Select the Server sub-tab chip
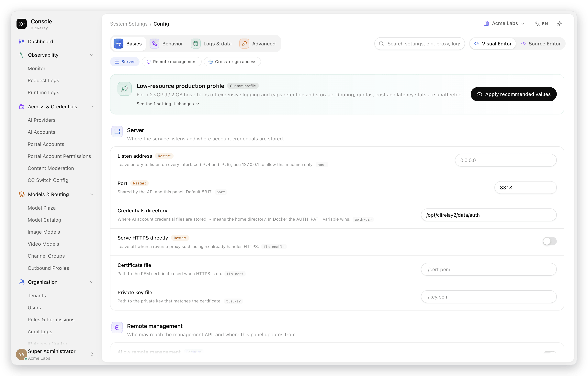Viewport: 588px width, 376px height. coord(125,62)
